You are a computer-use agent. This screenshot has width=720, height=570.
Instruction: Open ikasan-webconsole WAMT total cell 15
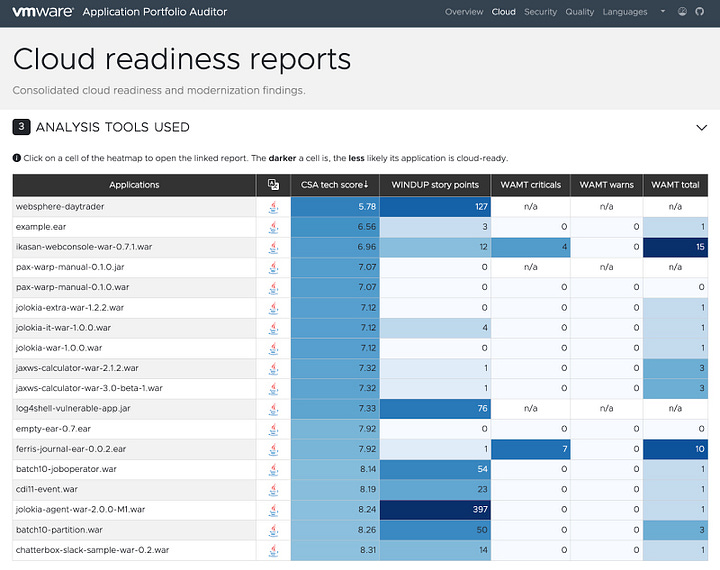click(675, 247)
